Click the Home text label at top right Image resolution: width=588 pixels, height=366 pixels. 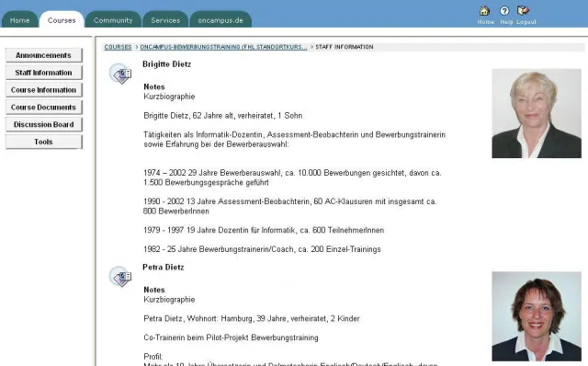(x=486, y=22)
